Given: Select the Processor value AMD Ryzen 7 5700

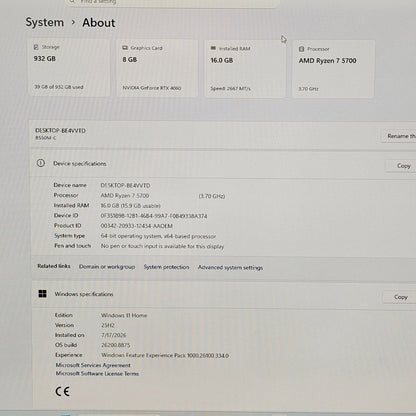Looking at the screenshot, I should tap(125, 196).
